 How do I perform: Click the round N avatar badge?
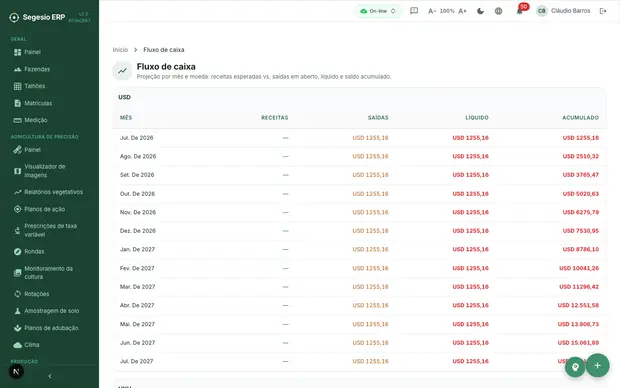16,371
